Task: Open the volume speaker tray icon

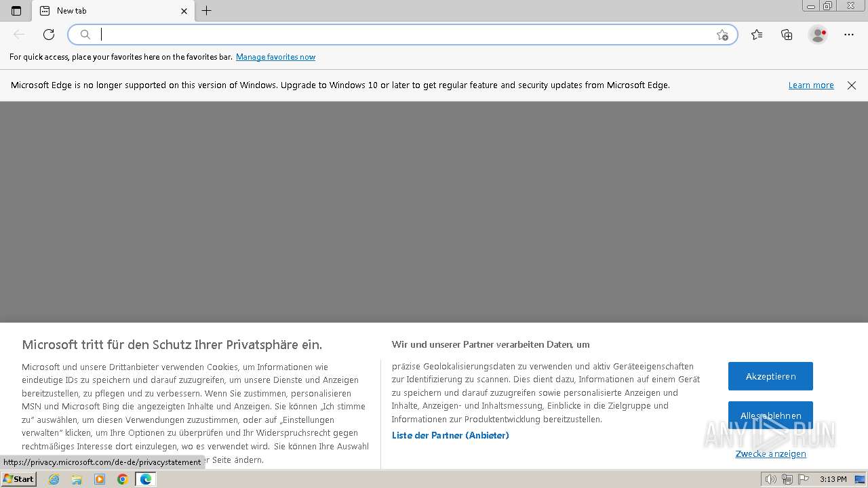Action: coord(771,479)
